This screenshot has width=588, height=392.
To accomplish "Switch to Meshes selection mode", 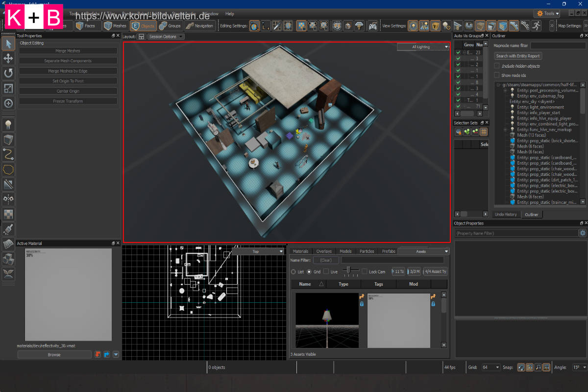I will 116,25.
